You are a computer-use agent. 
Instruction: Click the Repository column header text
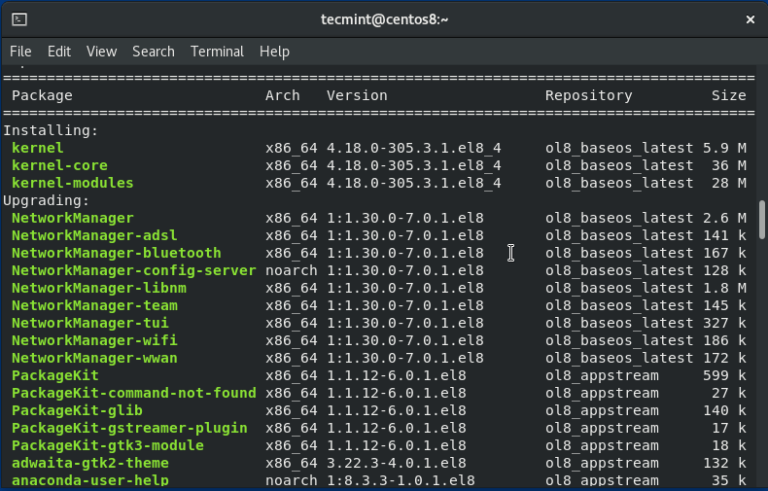(x=588, y=96)
